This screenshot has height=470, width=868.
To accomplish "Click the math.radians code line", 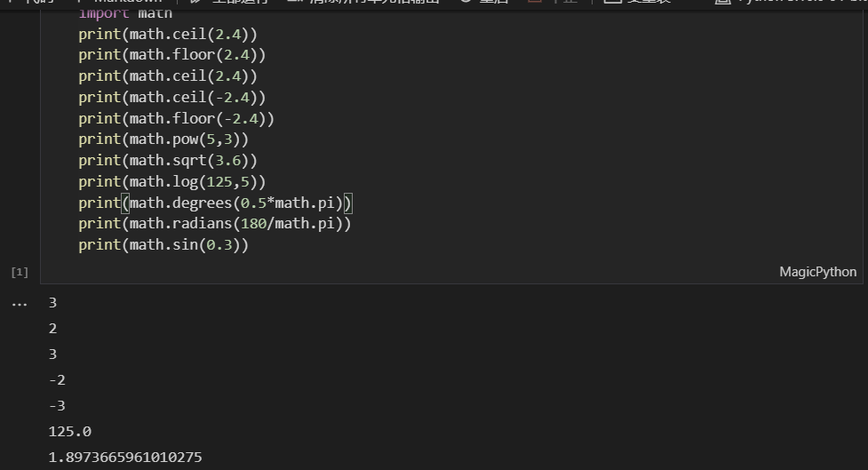I will click(214, 223).
